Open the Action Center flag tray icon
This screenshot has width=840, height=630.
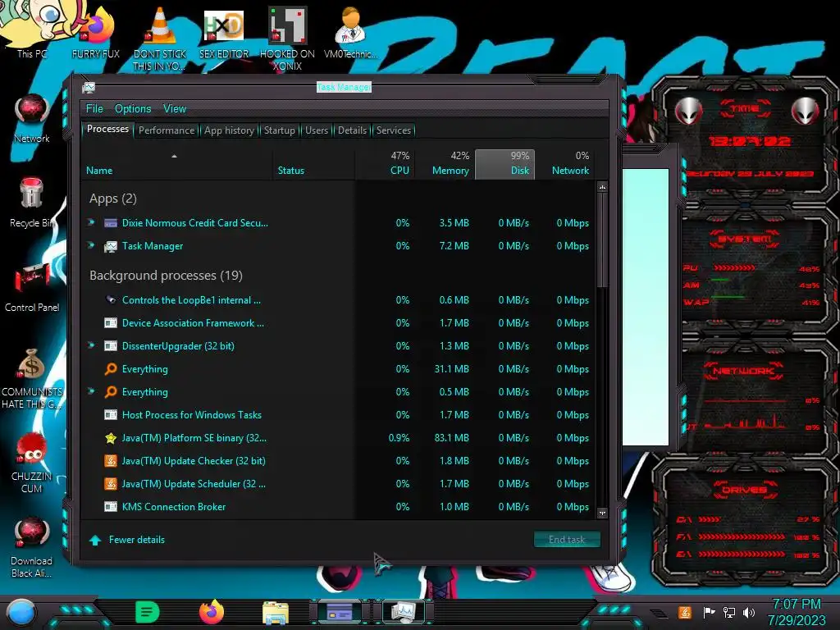(x=709, y=612)
